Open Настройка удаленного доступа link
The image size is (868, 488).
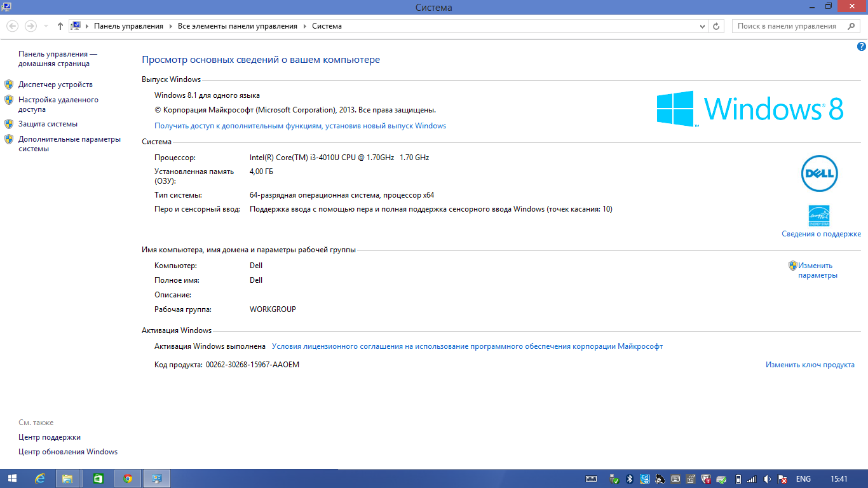(x=58, y=104)
